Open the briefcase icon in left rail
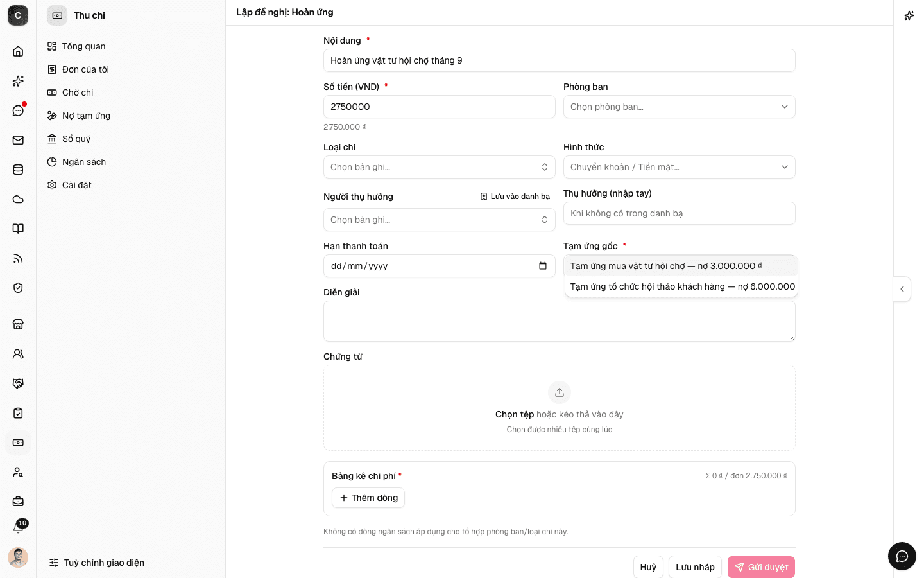The width and height of the screenshot is (924, 578). (18, 502)
